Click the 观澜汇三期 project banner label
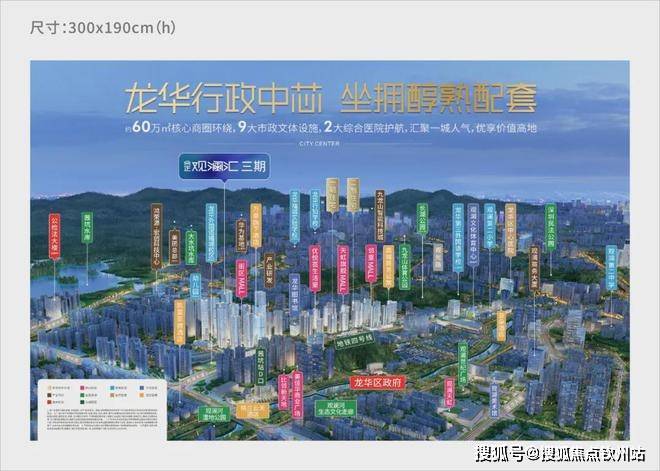 tap(224, 166)
